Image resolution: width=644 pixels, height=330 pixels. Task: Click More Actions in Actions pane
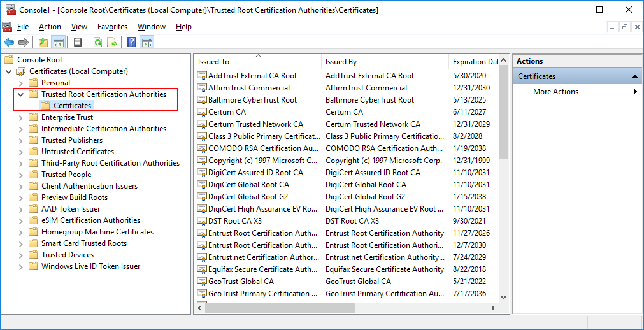pos(555,92)
